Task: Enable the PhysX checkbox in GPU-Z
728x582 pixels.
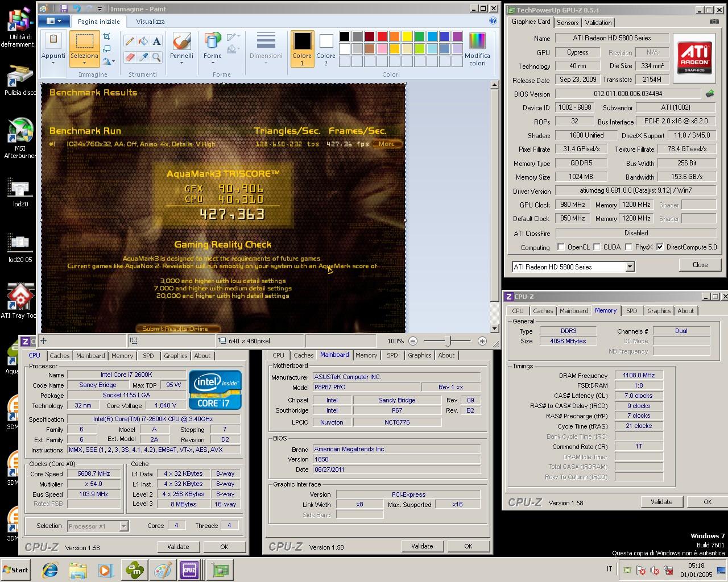Action: click(x=628, y=247)
